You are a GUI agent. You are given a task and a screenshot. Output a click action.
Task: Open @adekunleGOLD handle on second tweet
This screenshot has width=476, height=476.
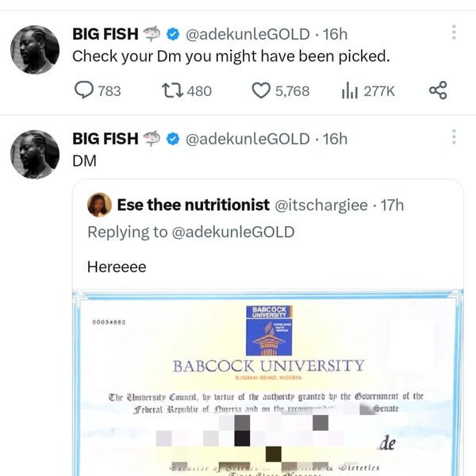click(x=248, y=139)
